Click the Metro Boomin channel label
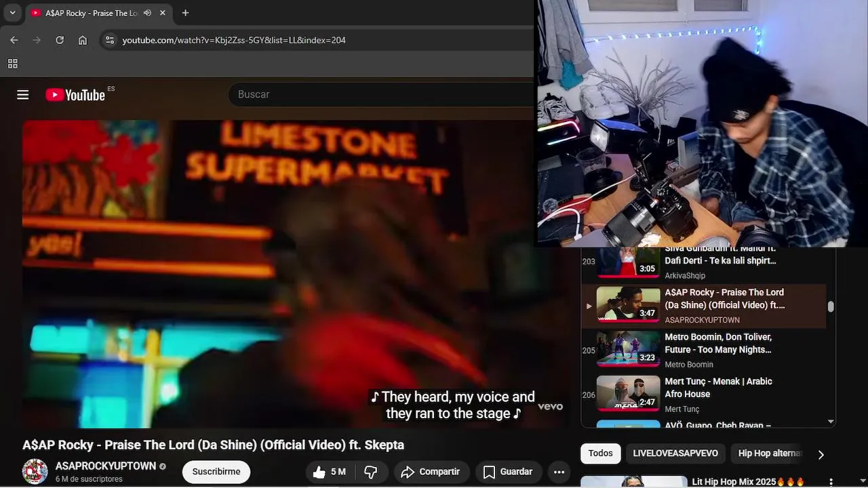Image resolution: width=868 pixels, height=488 pixels. click(688, 365)
